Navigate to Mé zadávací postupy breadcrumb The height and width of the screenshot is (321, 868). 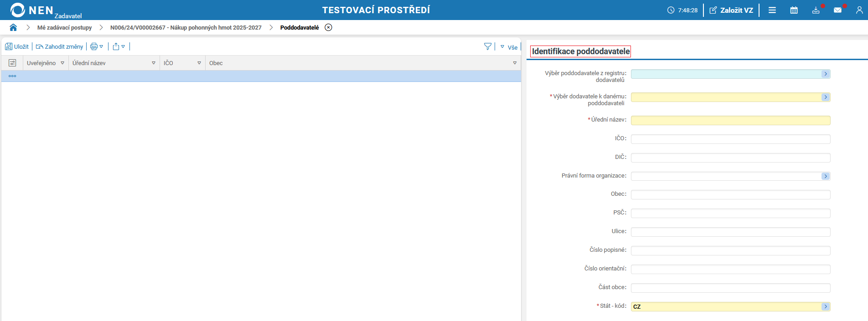pos(64,27)
